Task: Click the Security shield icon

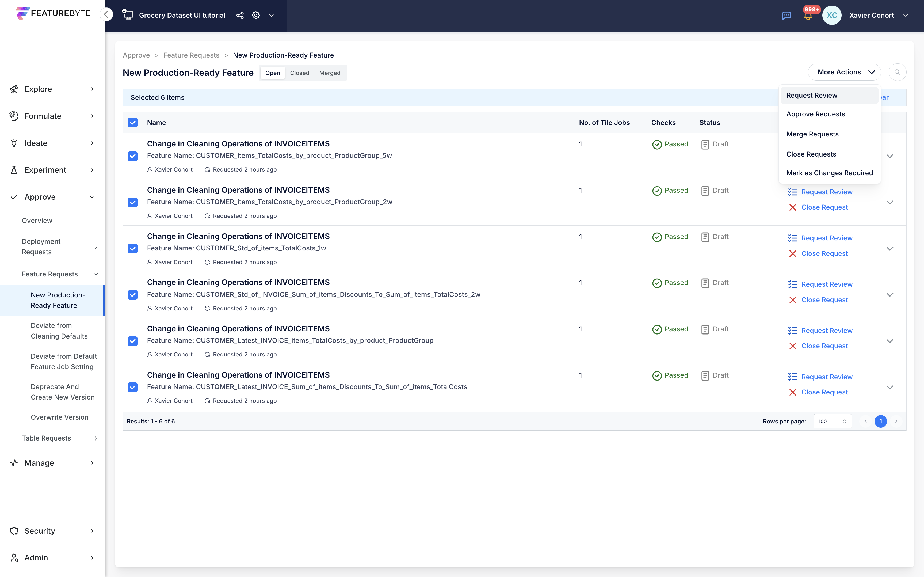Action: tap(14, 531)
